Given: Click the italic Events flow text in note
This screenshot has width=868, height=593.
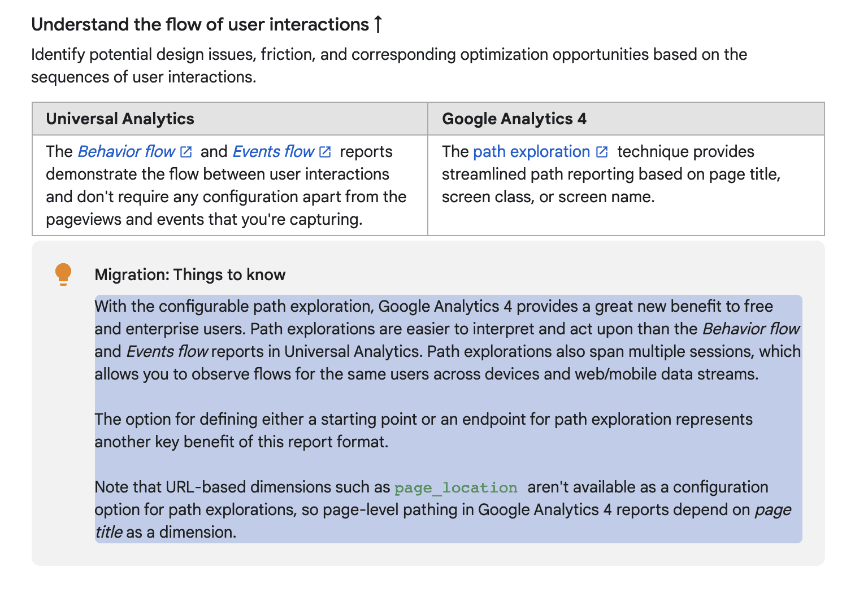Looking at the screenshot, I should (x=167, y=351).
